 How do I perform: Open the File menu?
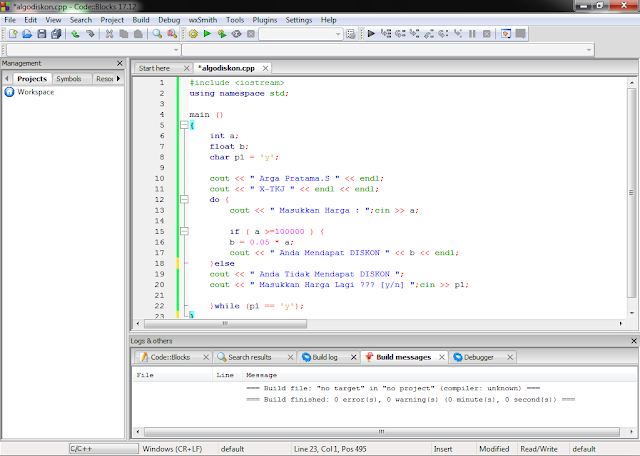tap(10, 20)
